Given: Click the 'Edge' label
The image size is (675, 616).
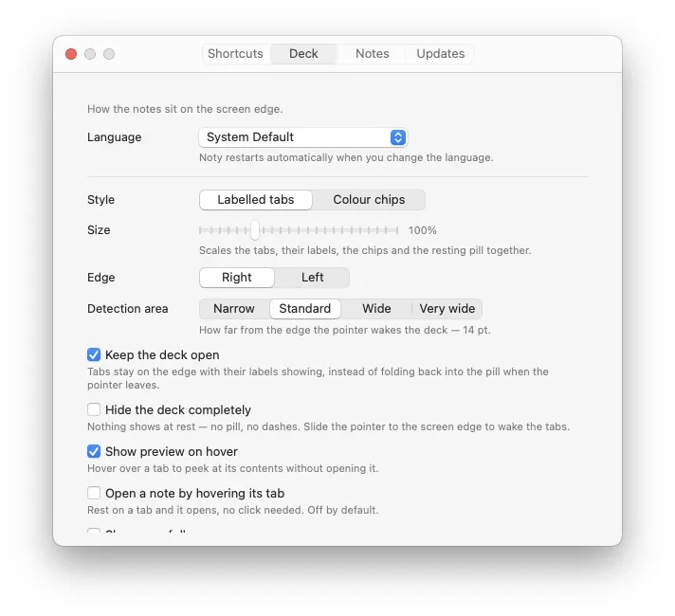Looking at the screenshot, I should [x=101, y=278].
